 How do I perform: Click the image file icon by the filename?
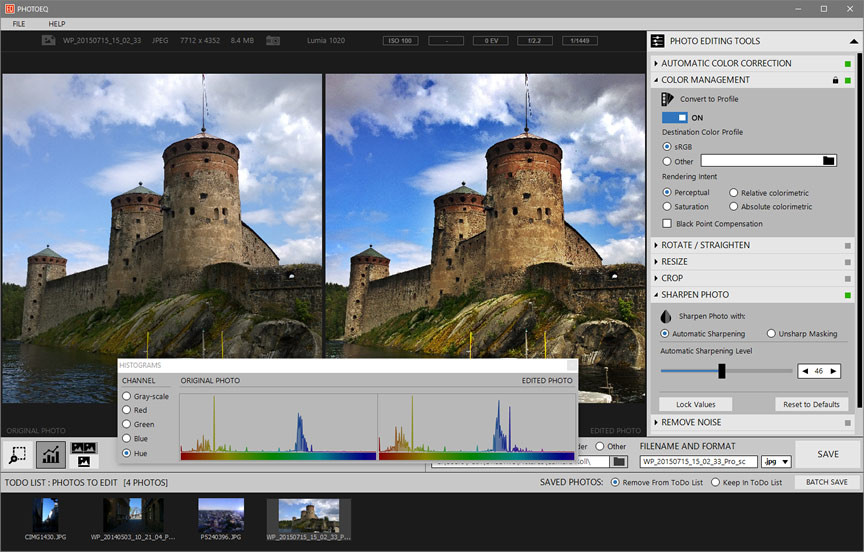[x=48, y=40]
